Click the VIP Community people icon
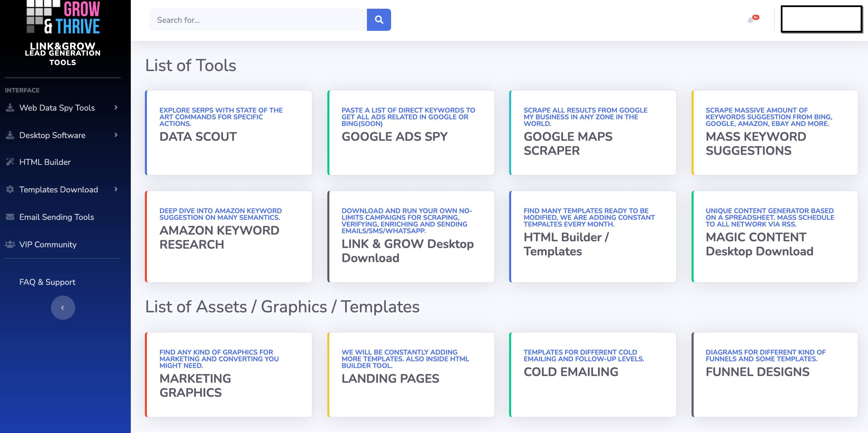The height and width of the screenshot is (433, 868). point(10,244)
